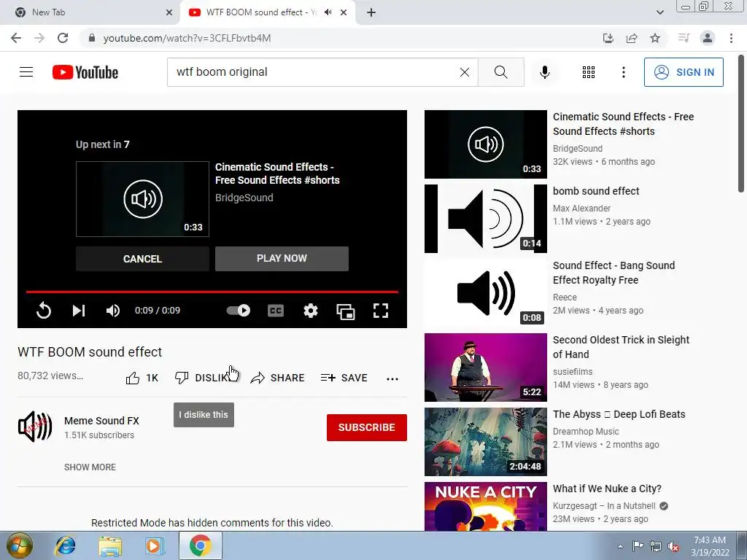
Task: Open Windows Media Player from taskbar
Action: [x=153, y=545]
